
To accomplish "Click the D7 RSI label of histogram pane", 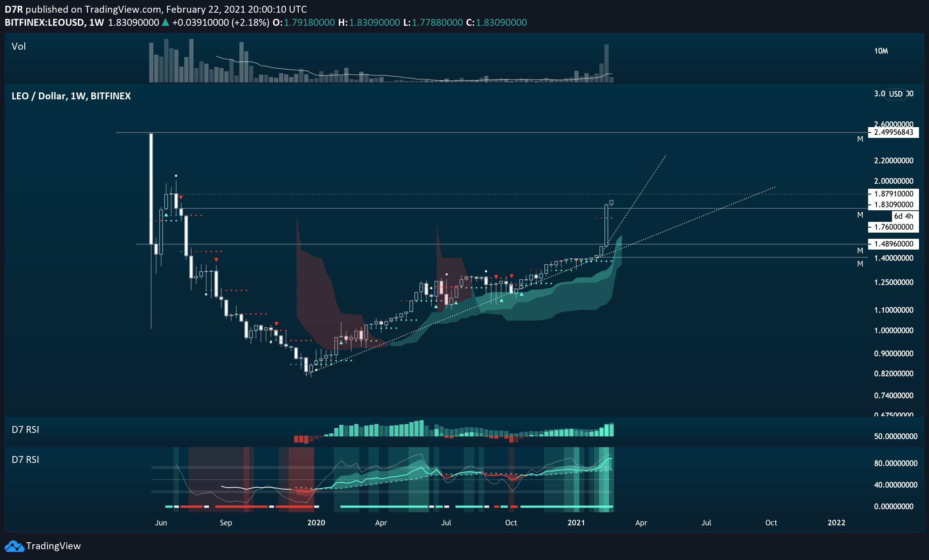I will pyautogui.click(x=25, y=430).
